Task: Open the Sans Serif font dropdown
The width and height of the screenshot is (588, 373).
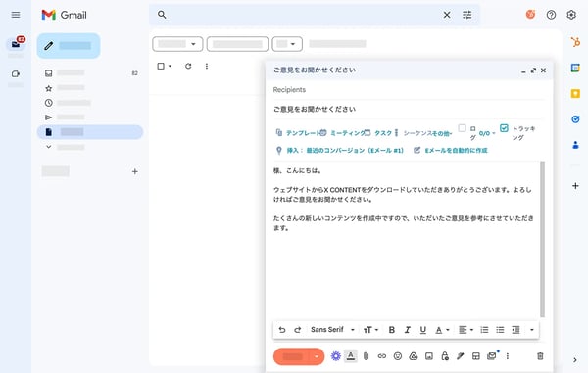Action: click(x=332, y=330)
